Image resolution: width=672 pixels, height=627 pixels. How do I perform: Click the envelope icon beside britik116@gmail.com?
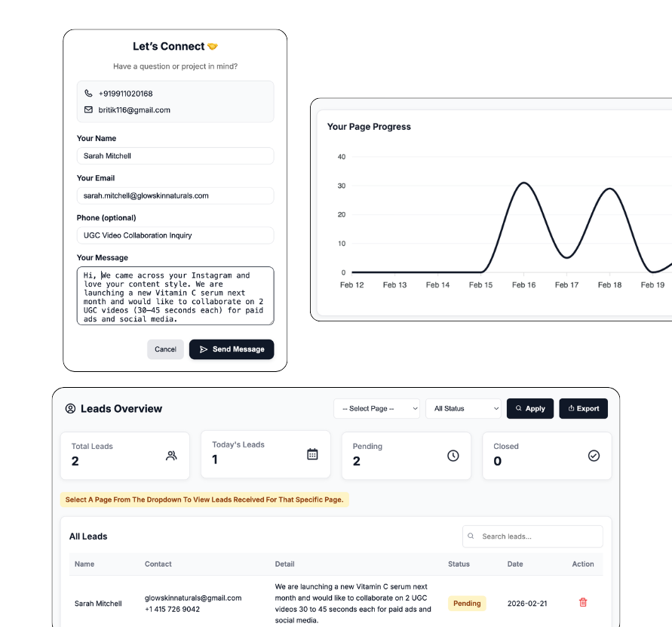coord(88,109)
